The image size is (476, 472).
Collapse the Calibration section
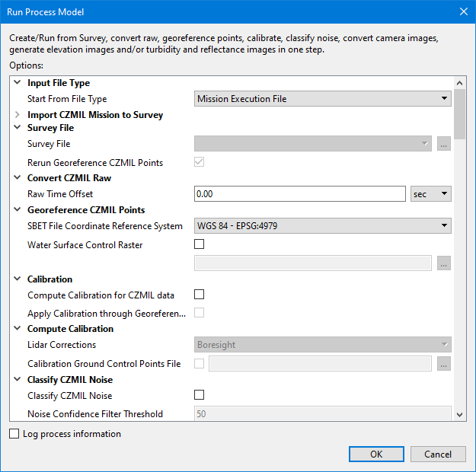tap(18, 279)
